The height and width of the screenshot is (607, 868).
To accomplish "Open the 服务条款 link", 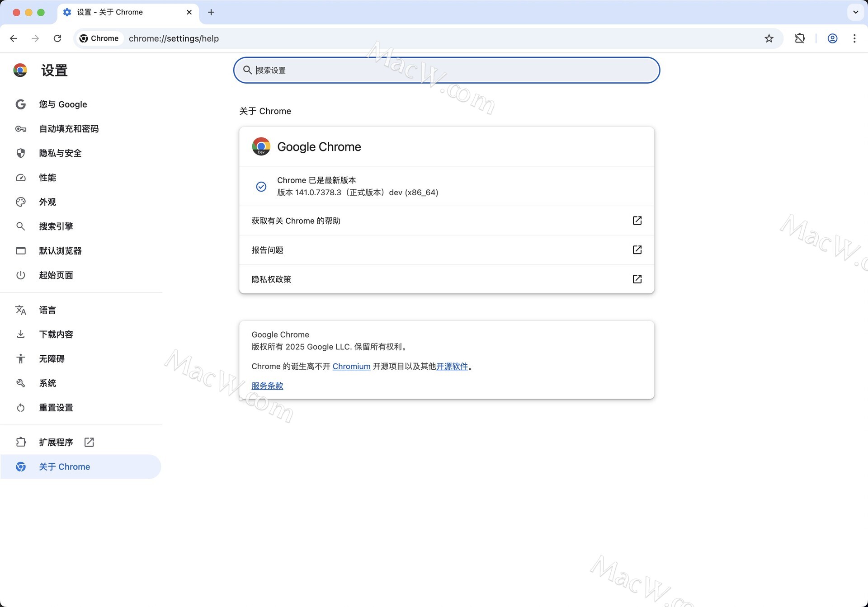I will (267, 386).
